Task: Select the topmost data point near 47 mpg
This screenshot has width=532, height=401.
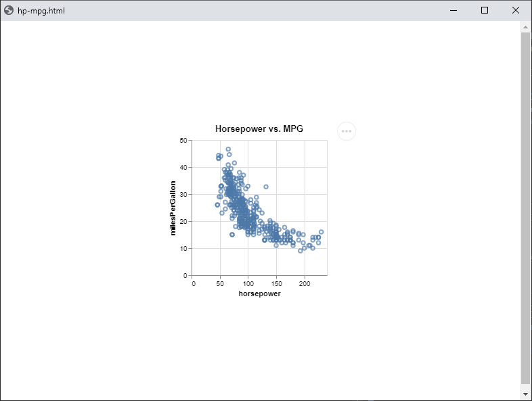Action: pyautogui.click(x=228, y=149)
